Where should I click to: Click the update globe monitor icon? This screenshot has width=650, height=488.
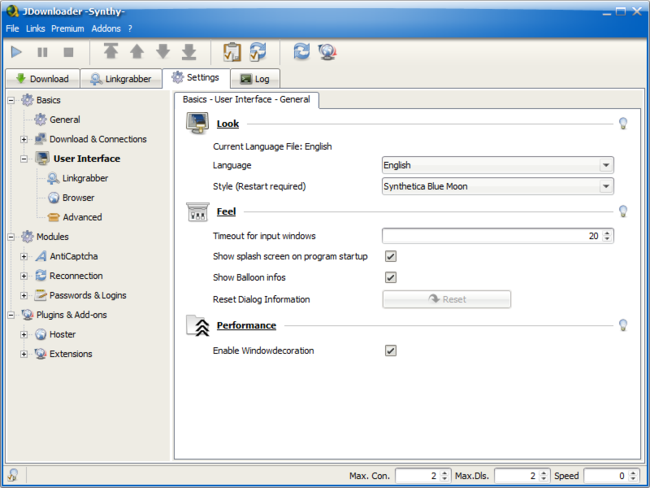(x=327, y=52)
